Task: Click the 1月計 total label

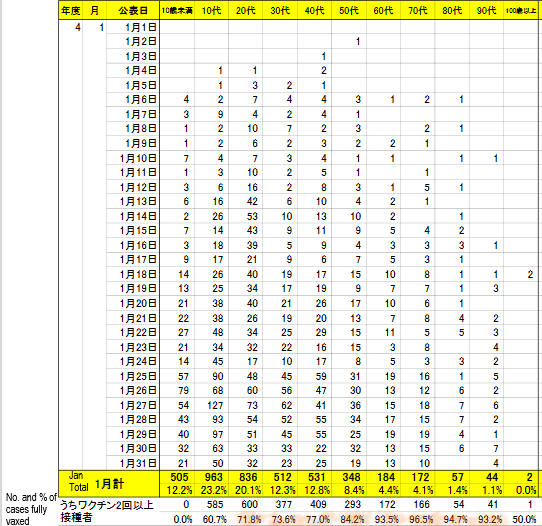Action: [x=109, y=484]
